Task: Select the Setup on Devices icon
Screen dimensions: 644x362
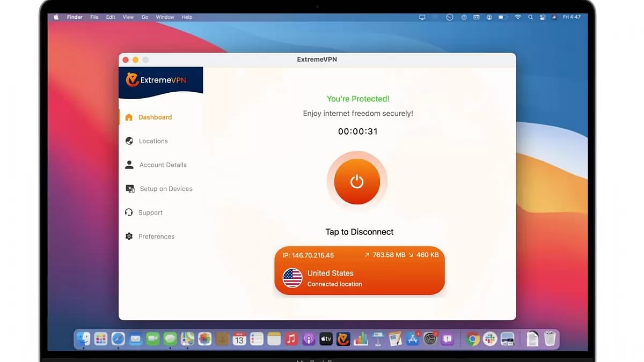Action: 129,188
